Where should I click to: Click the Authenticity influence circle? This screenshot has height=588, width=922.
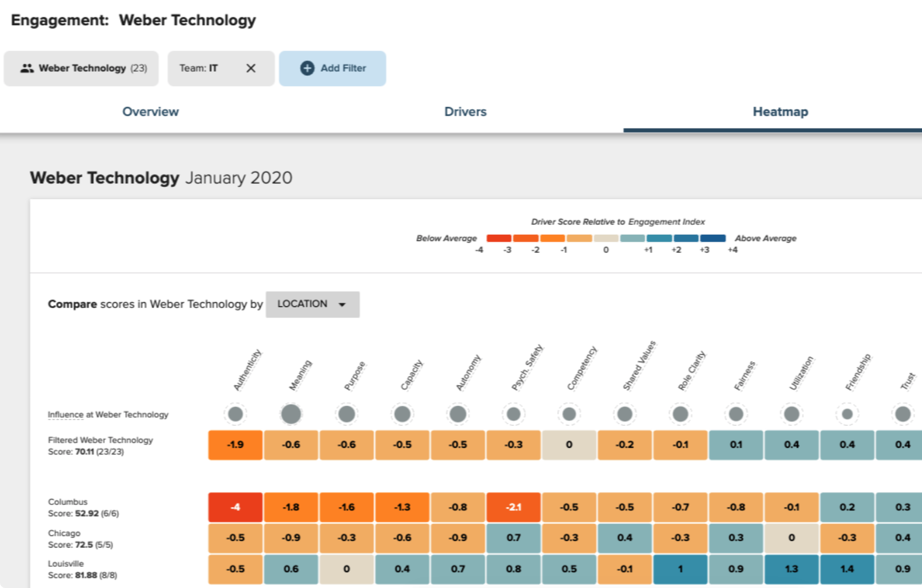235,414
